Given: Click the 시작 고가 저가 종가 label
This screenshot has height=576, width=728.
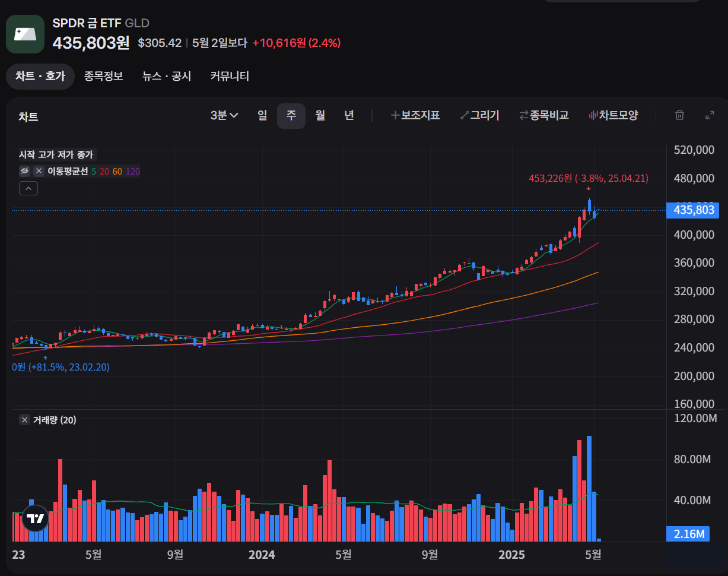Looking at the screenshot, I should (x=56, y=154).
